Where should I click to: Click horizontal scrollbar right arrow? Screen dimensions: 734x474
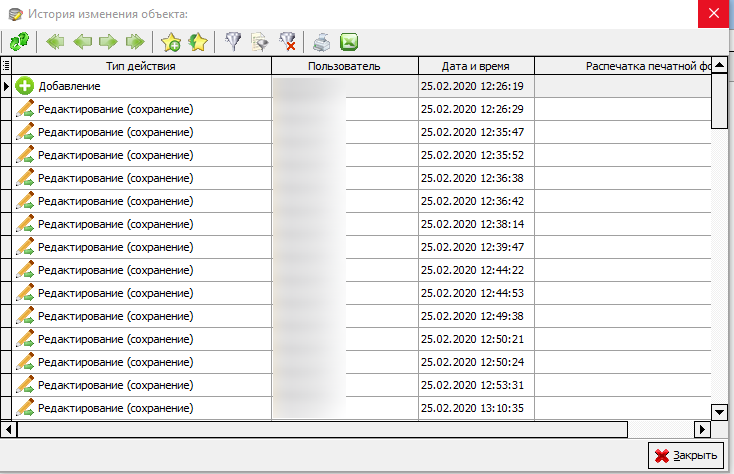pos(702,429)
